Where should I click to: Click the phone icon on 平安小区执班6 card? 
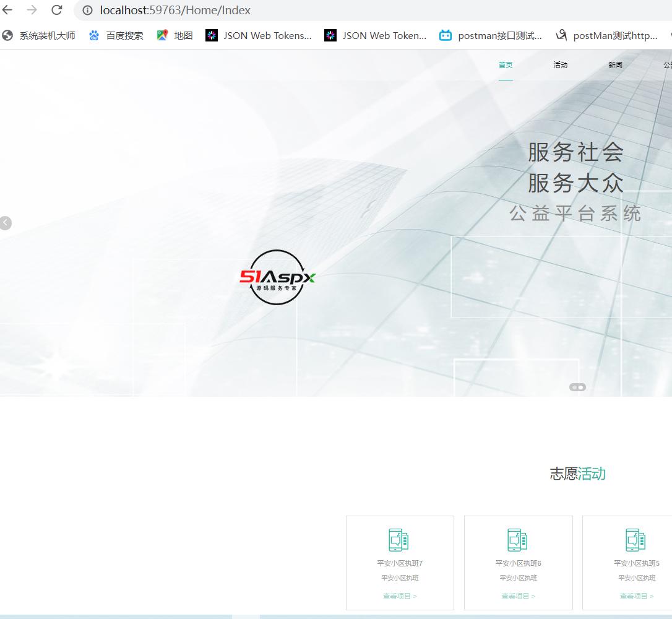coord(517,540)
